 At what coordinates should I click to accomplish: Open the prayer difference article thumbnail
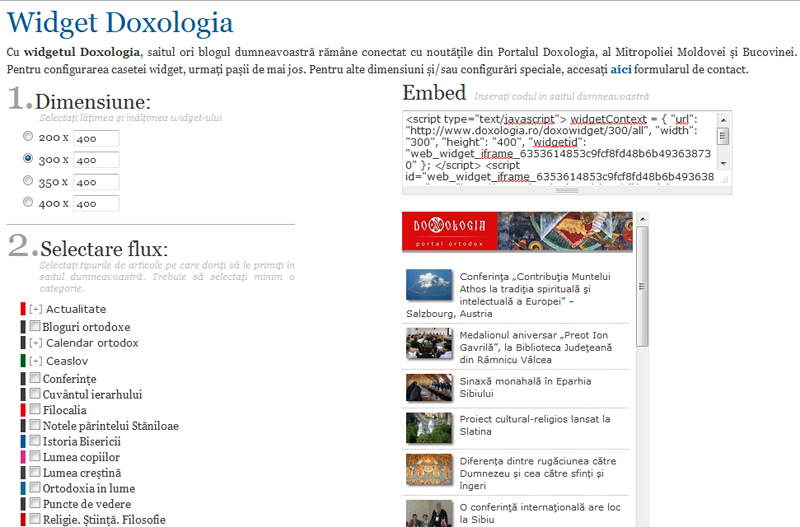(426, 468)
